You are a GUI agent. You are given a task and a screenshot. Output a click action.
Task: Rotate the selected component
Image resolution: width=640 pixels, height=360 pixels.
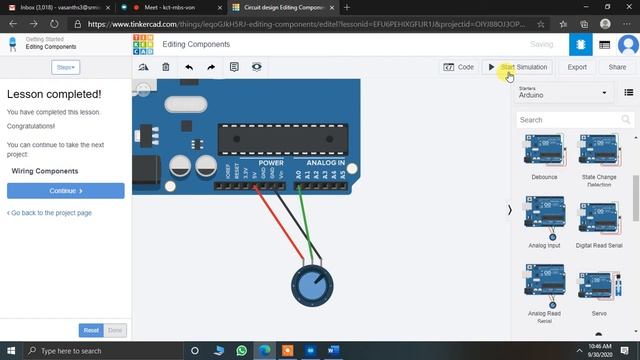click(x=143, y=67)
